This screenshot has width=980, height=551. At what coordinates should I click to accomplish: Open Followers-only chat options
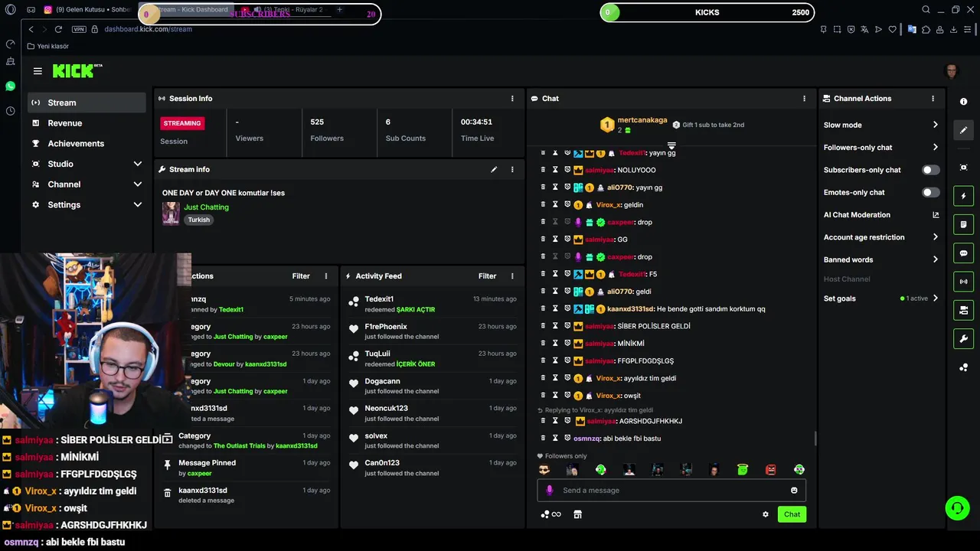tap(880, 148)
